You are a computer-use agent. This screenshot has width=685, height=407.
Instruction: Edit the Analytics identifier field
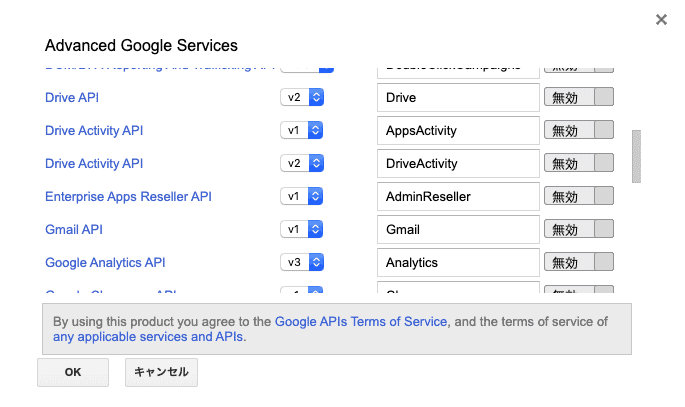[458, 263]
